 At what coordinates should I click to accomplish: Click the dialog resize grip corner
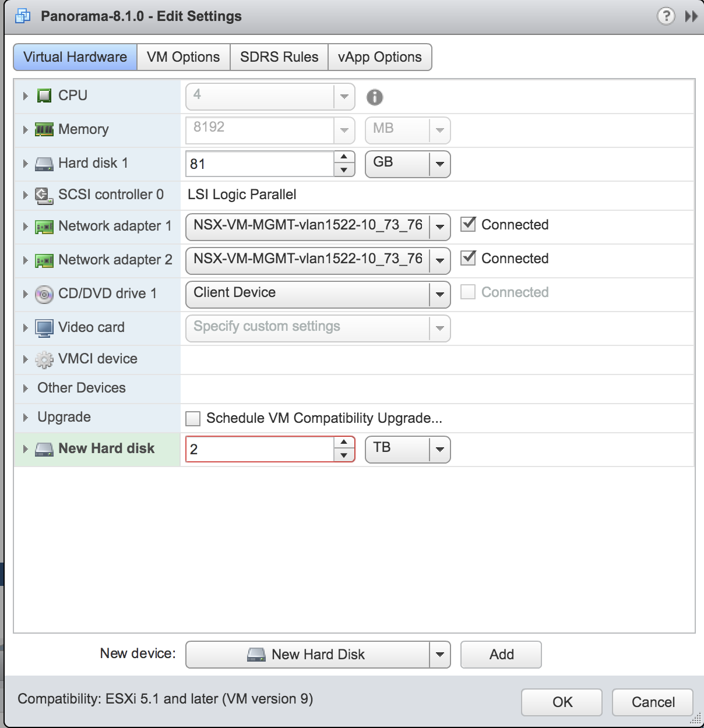coord(696,719)
